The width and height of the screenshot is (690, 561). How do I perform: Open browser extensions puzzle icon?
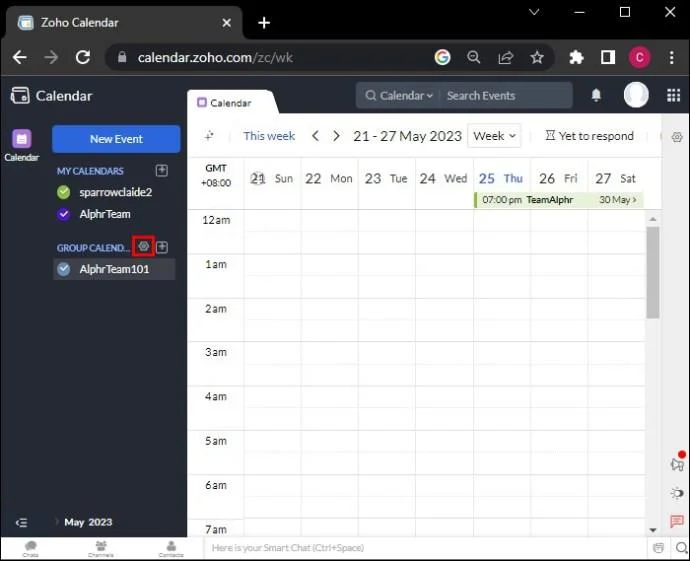tap(576, 57)
